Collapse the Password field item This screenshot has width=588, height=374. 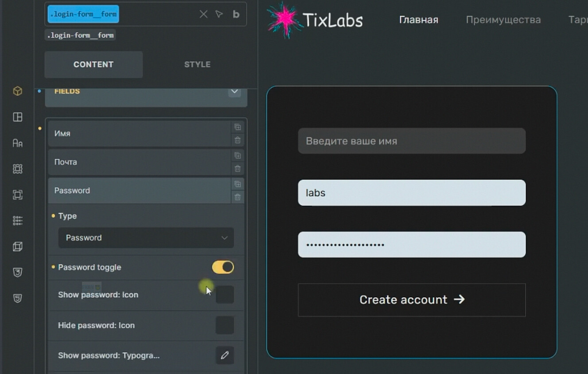139,191
